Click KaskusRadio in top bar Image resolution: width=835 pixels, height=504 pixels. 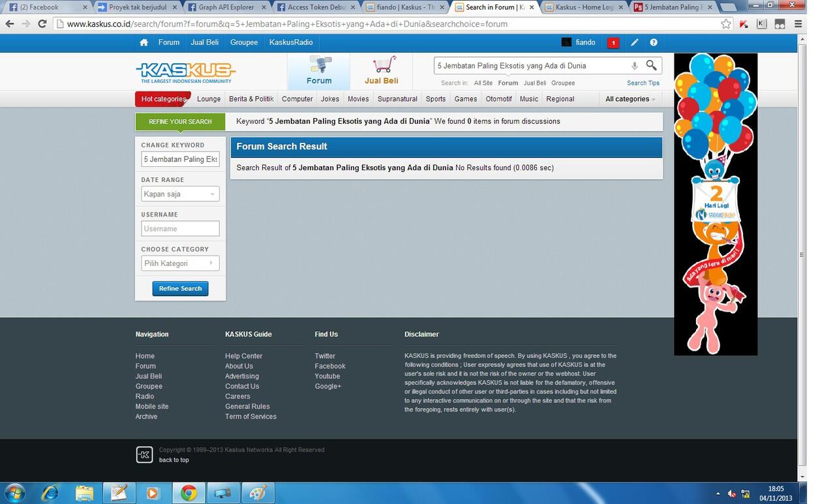291,42
